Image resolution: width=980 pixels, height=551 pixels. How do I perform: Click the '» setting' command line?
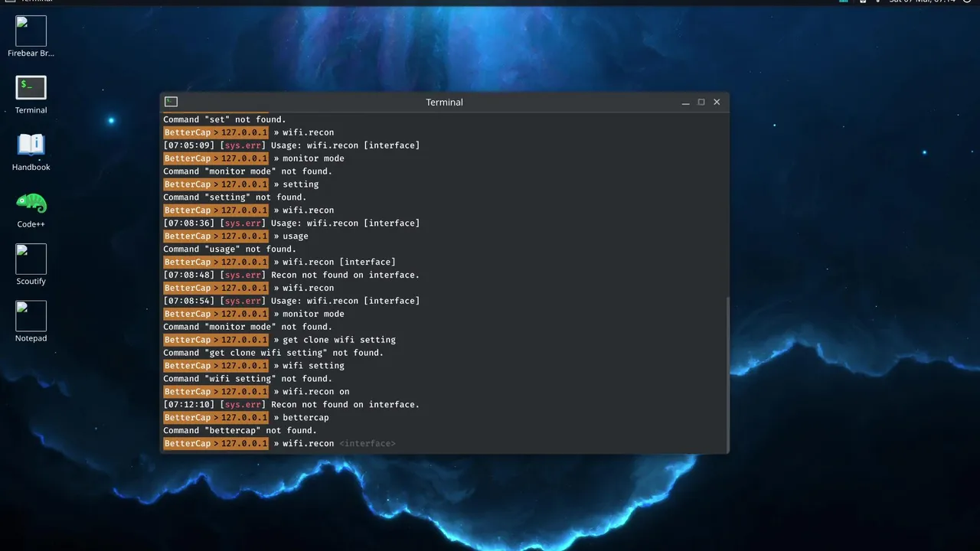coord(241,184)
